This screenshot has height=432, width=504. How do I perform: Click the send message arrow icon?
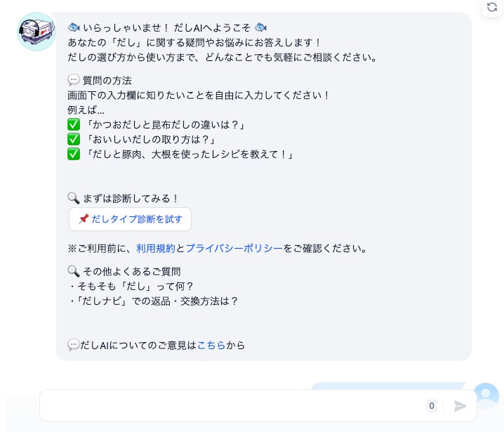point(460,406)
